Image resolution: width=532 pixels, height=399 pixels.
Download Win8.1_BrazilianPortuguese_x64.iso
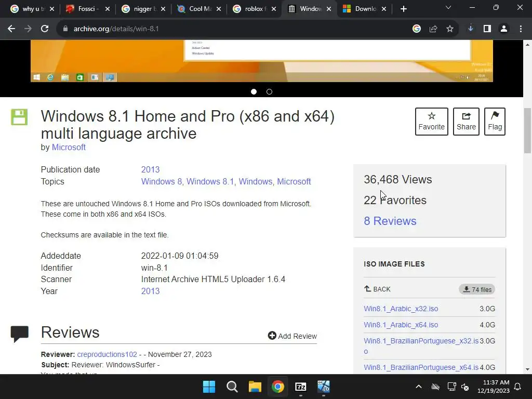pyautogui.click(x=421, y=367)
